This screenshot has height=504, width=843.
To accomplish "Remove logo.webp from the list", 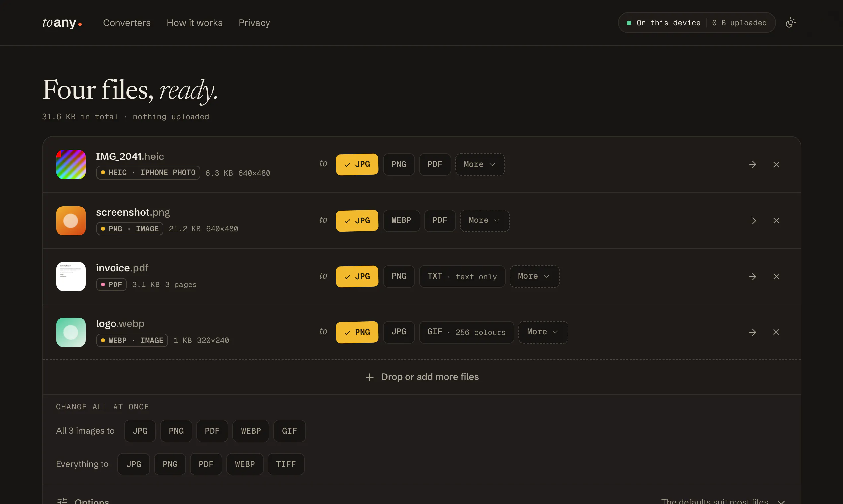I will pyautogui.click(x=776, y=332).
